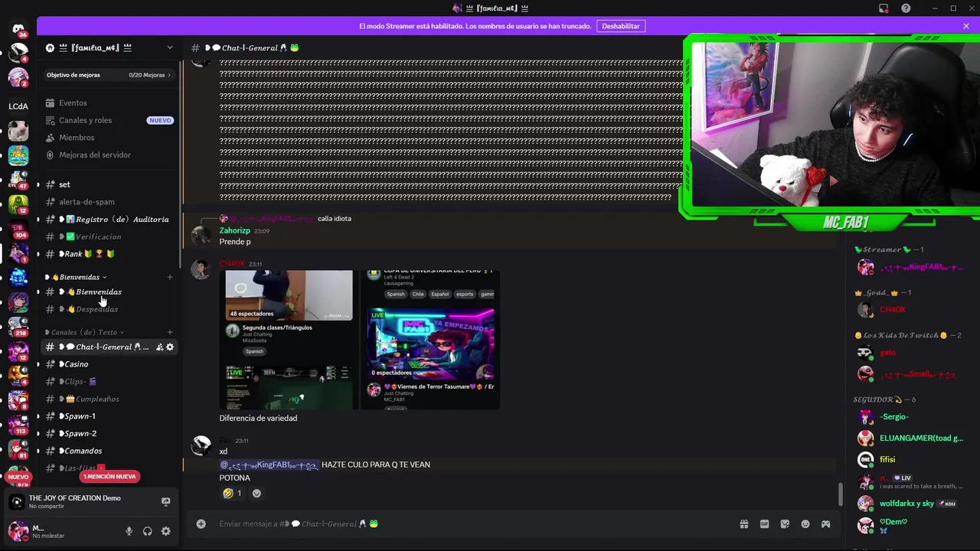Screen dimensions: 980x551
Task: Open the Comandos channel
Action: click(x=109, y=451)
